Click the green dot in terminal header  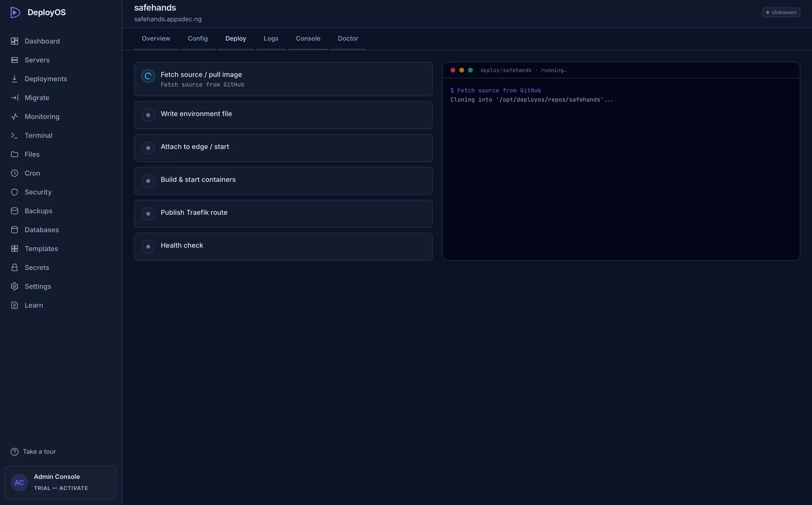click(470, 70)
